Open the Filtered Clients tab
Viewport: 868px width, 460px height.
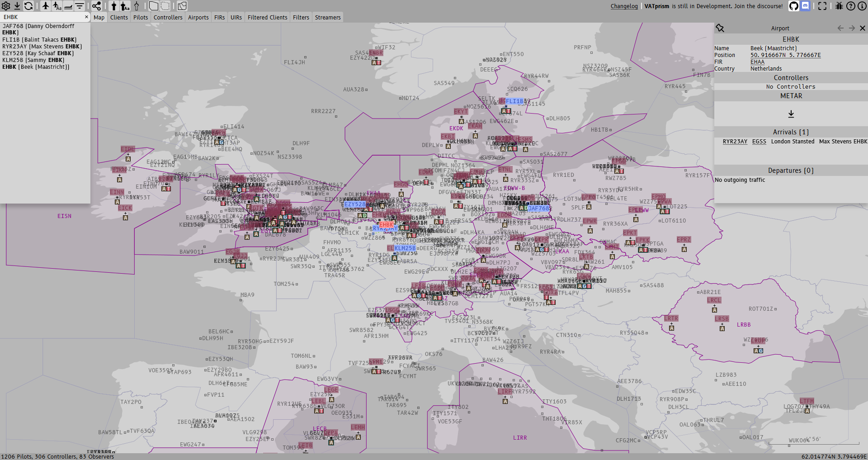(267, 18)
